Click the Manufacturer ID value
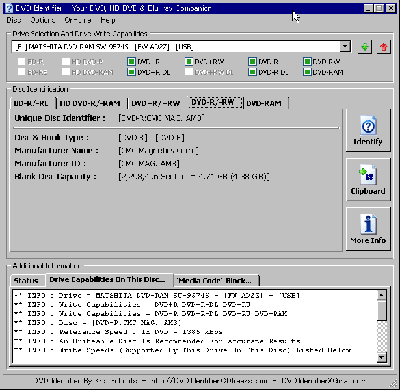The height and width of the screenshot is (390, 400). [x=149, y=164]
